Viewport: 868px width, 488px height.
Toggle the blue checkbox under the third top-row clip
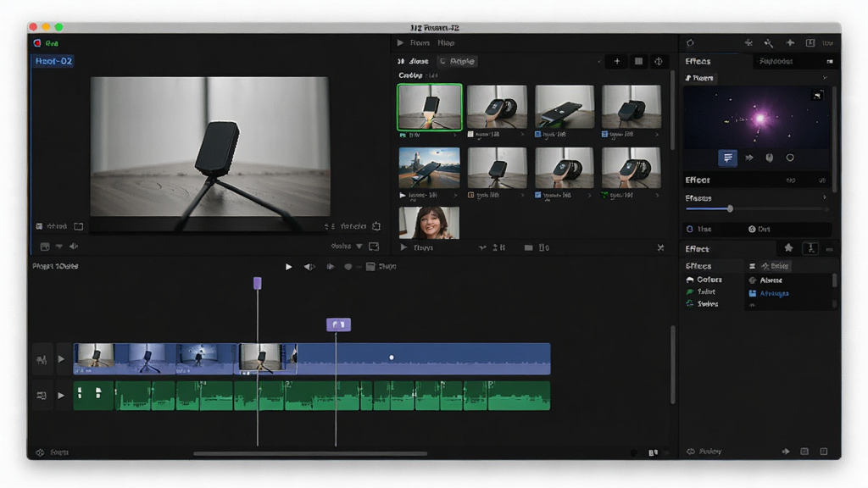point(537,135)
